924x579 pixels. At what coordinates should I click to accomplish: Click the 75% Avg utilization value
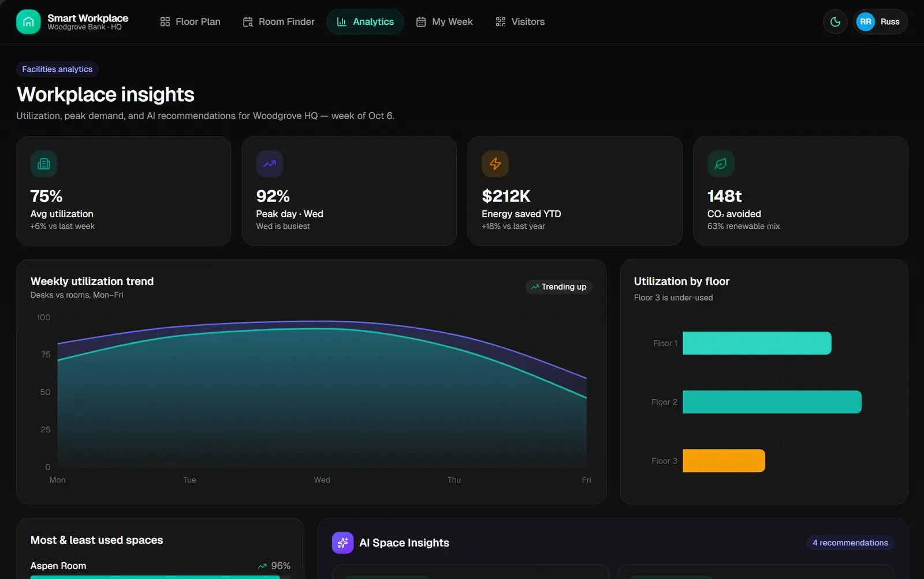(46, 196)
